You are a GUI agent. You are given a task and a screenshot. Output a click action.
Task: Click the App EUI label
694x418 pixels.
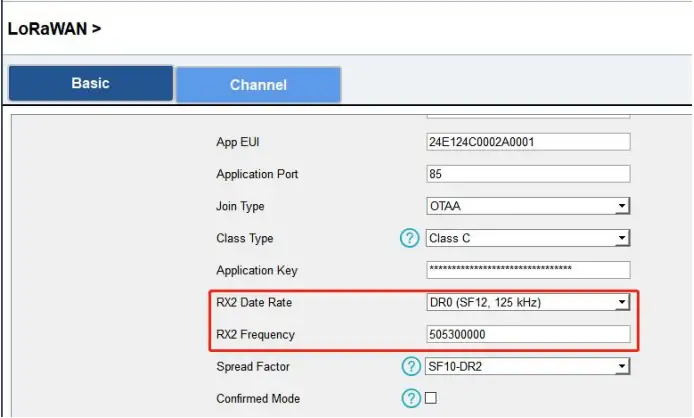(238, 142)
